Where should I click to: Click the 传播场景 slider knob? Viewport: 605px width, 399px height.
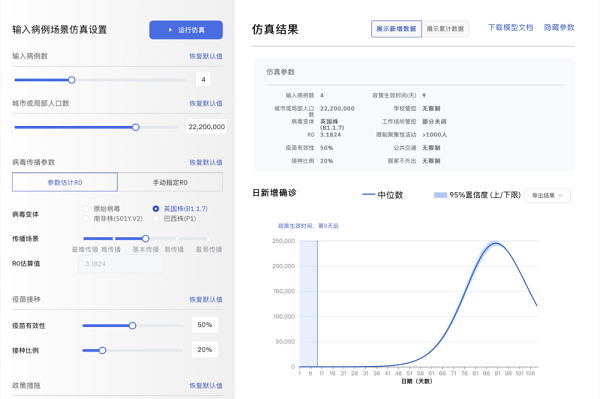pyautogui.click(x=145, y=238)
